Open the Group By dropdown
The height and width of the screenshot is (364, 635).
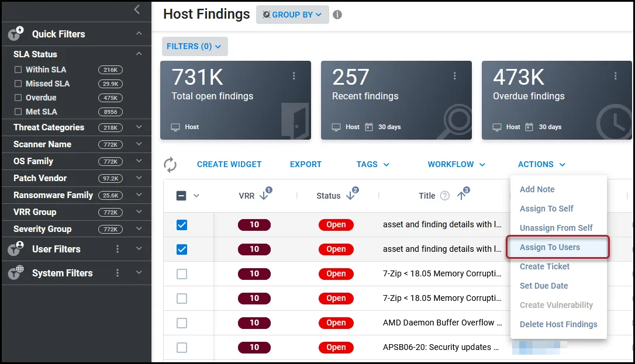292,15
